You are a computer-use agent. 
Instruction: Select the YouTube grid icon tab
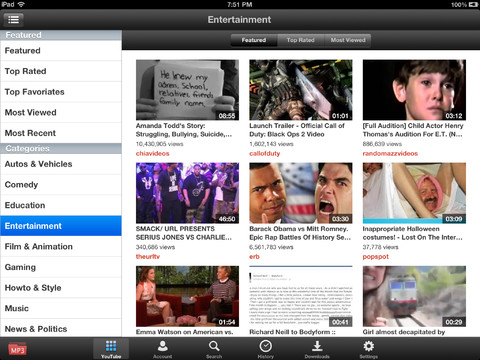(111, 349)
